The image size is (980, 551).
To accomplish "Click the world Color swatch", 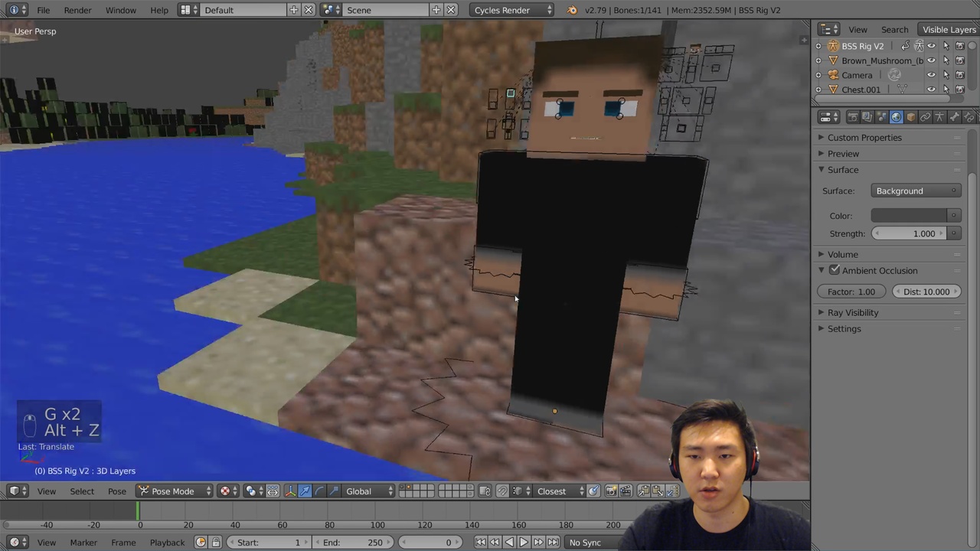I will click(x=910, y=215).
